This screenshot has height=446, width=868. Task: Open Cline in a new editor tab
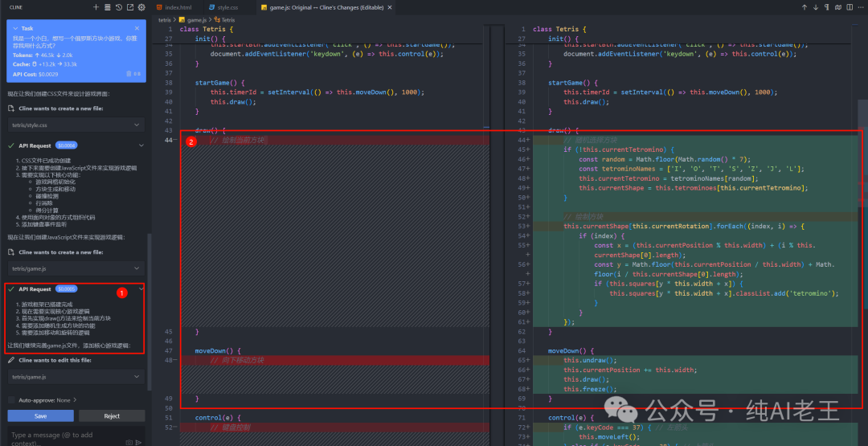click(x=130, y=7)
